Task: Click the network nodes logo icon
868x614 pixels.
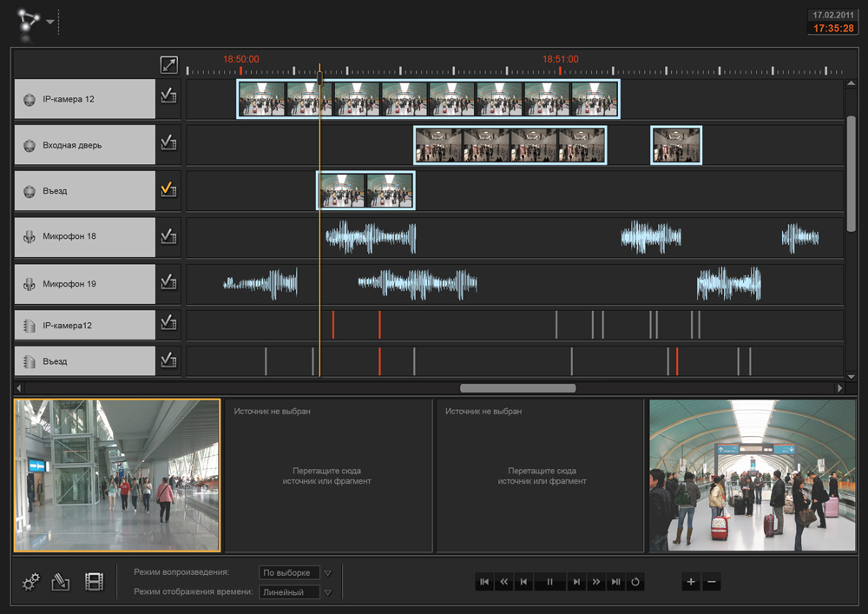Action: [x=27, y=20]
